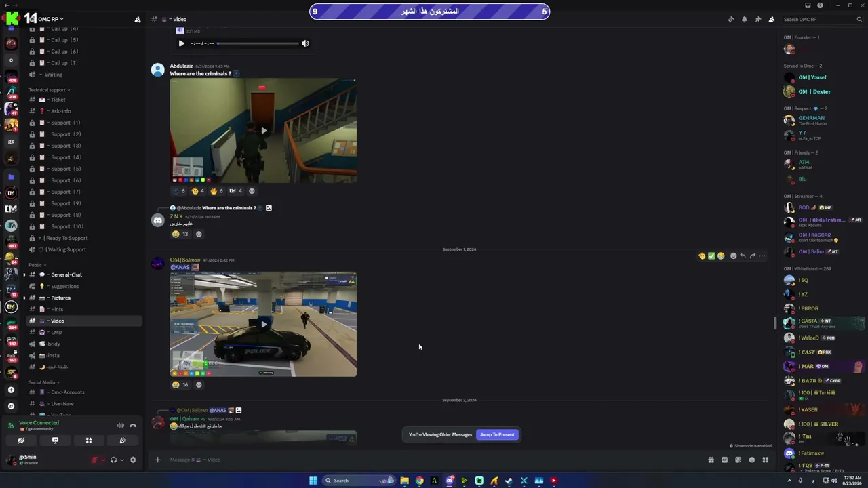
Task: Open GEHRMAN member profile
Action: coord(821,120)
